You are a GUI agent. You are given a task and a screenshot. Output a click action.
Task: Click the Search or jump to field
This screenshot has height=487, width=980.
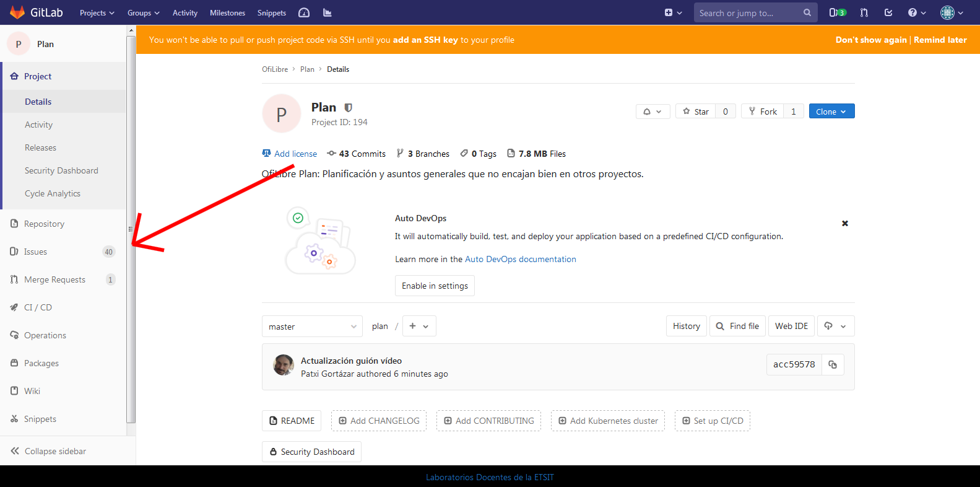coord(749,12)
